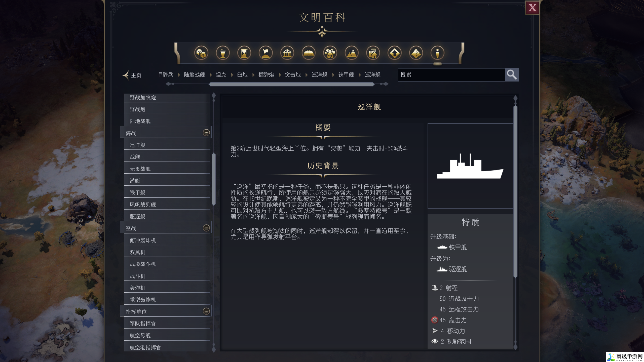Open the pyramid diamond category icon
Screen dimensions: 644x362
click(416, 53)
